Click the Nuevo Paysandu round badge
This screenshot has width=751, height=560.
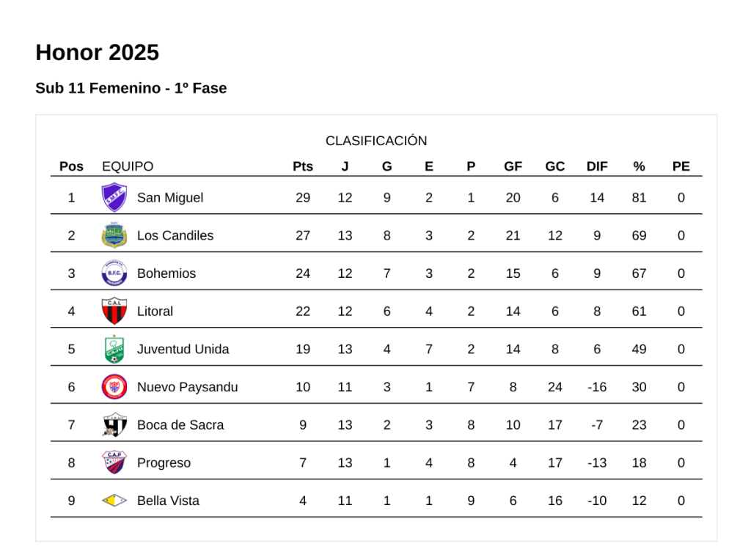tap(114, 387)
